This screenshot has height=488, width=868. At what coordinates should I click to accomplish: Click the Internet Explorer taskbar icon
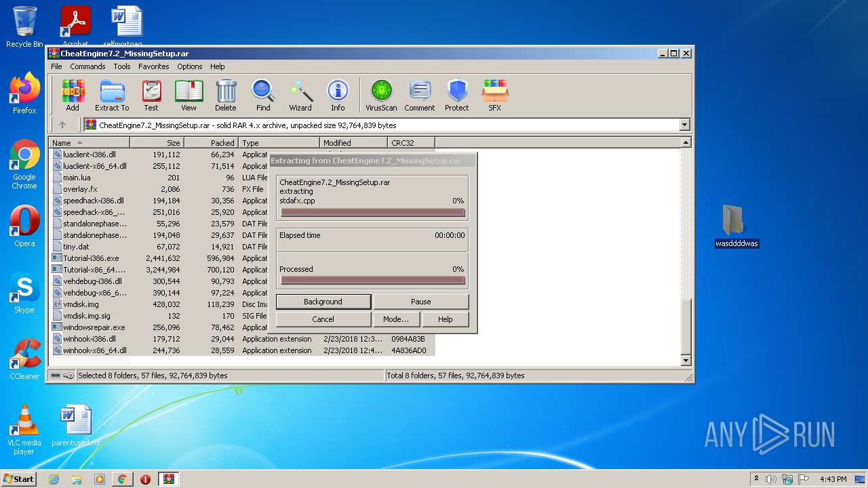tap(54, 479)
